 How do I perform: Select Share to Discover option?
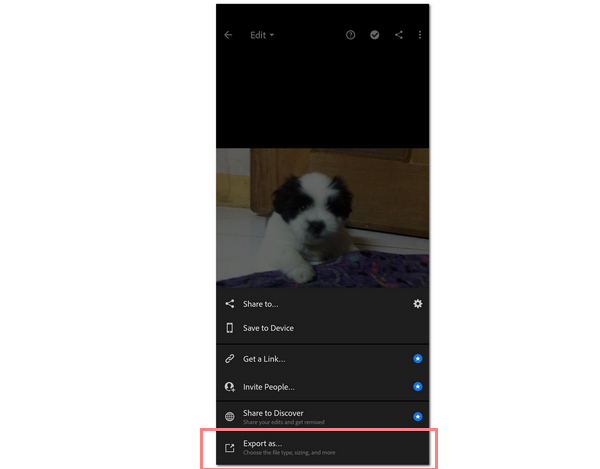point(322,417)
